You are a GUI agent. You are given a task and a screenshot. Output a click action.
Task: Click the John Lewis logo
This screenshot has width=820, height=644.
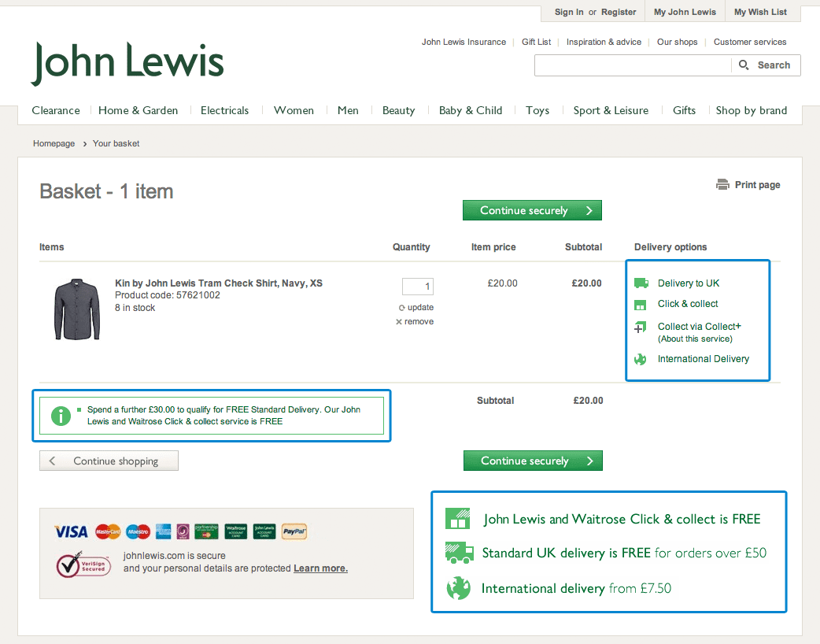click(x=128, y=64)
